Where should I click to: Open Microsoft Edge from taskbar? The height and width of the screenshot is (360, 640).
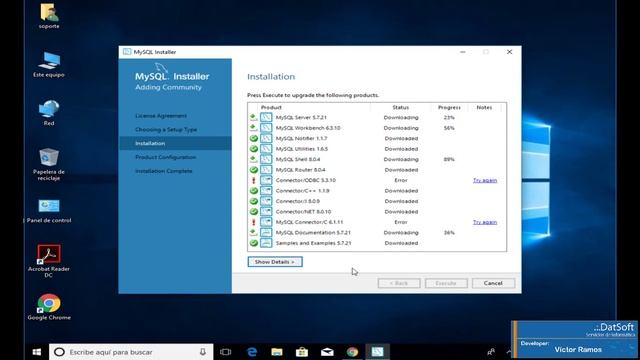(x=252, y=352)
